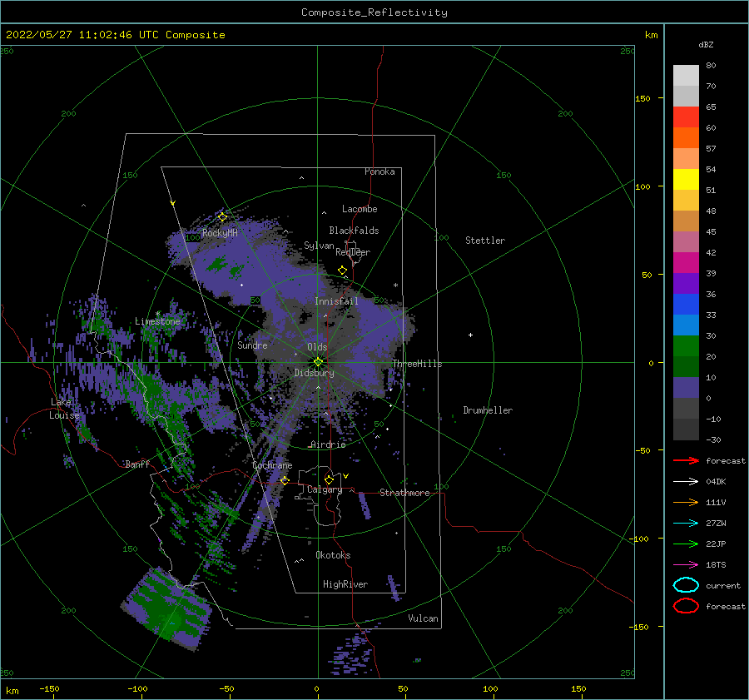Pick the green 30-20 dBZ color swatch
Screen dimensions: 749x700
click(686, 346)
